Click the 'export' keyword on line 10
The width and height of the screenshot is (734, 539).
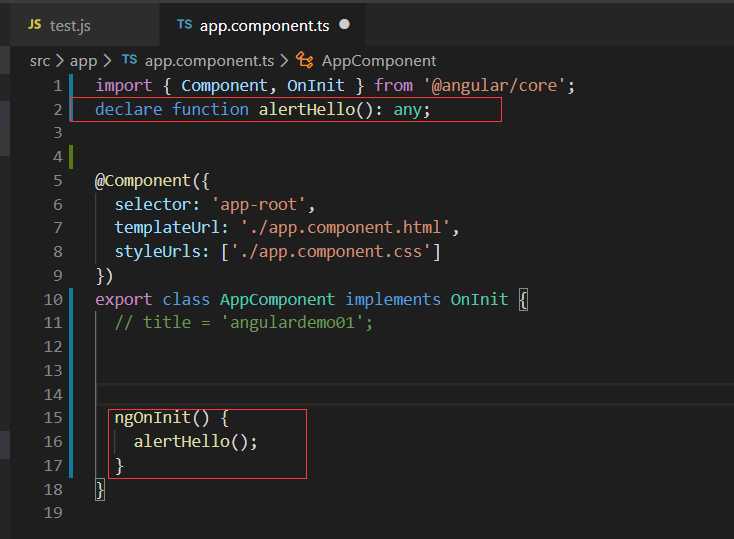coord(124,300)
